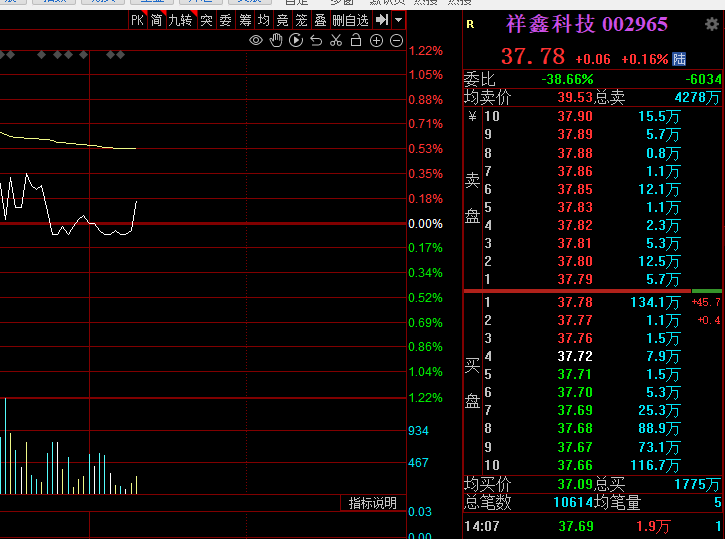Screen dimensions: 725x539
Task: Click the 委 toolbar button
Action: point(226,20)
